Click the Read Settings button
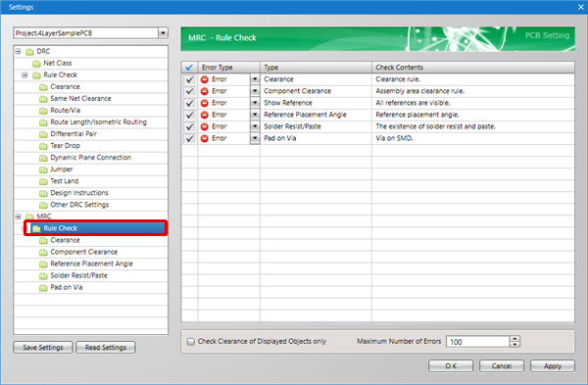The image size is (588, 385). pyautogui.click(x=106, y=348)
